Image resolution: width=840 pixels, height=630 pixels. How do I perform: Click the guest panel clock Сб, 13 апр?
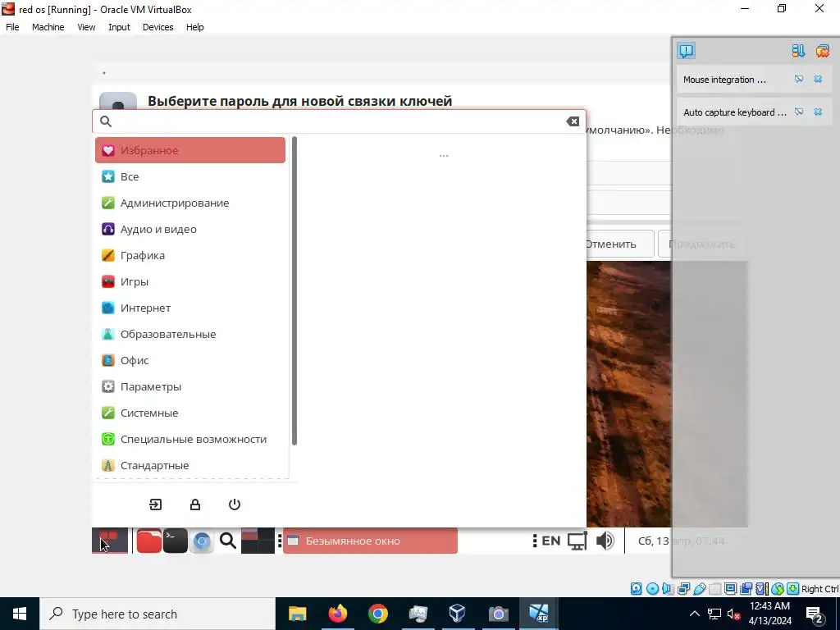(681, 541)
